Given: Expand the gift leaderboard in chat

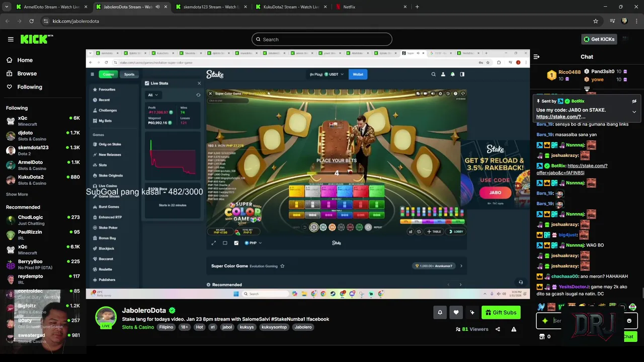Looking at the screenshot, I should (587, 89).
